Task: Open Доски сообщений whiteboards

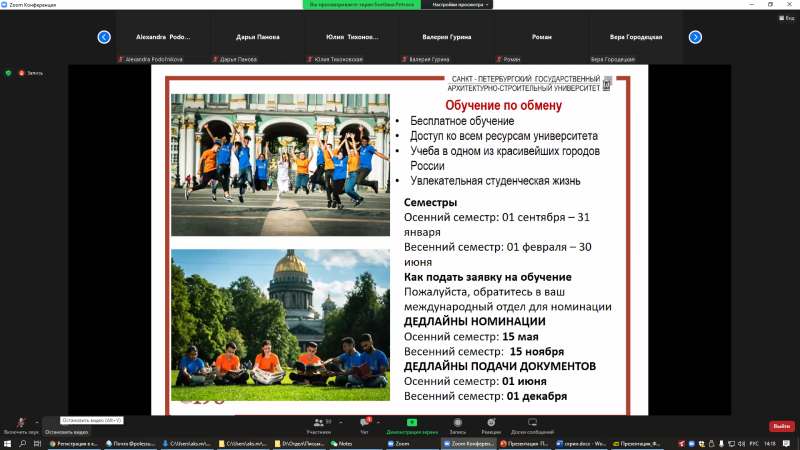Action: tap(532, 426)
